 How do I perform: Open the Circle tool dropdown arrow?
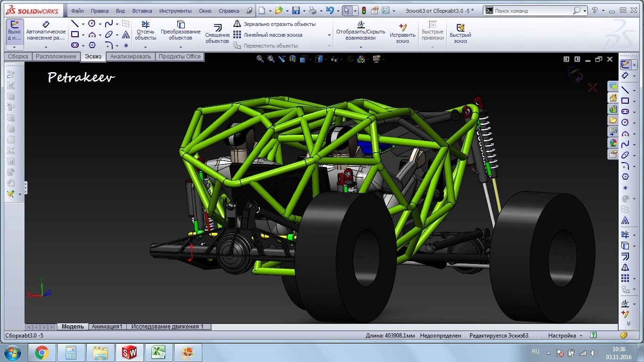point(100,24)
